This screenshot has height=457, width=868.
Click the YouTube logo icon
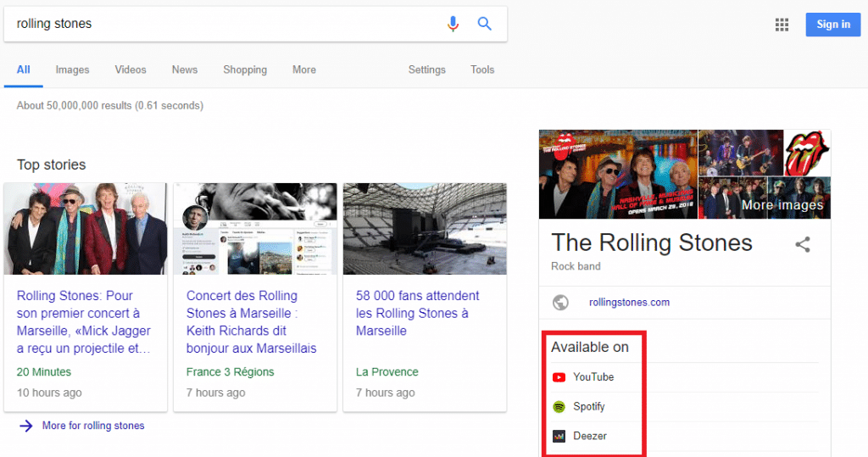[x=559, y=377]
